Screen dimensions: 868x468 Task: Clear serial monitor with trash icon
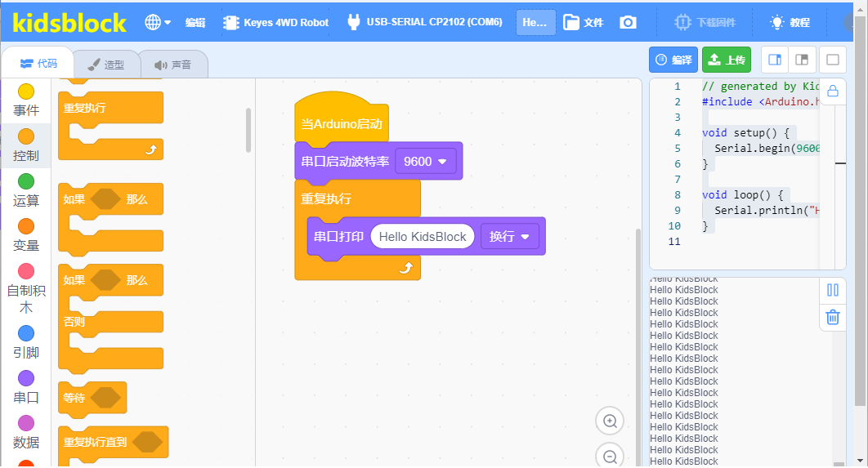[x=833, y=317]
